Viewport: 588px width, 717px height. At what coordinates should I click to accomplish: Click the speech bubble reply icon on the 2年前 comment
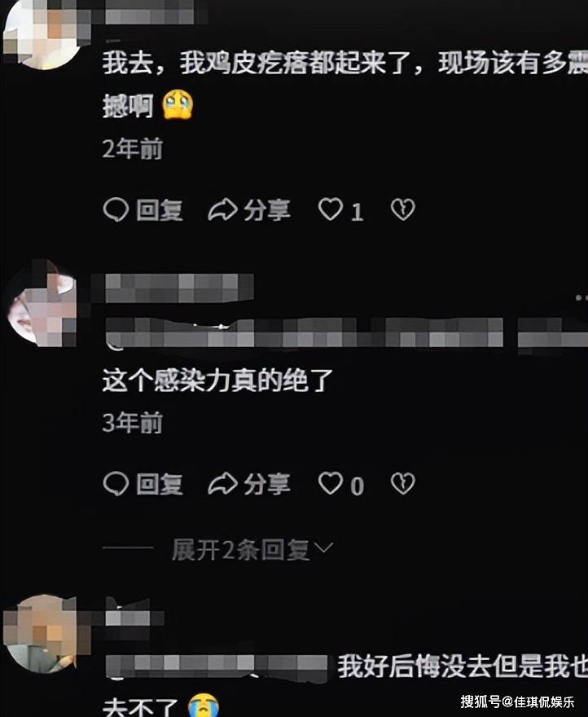click(x=116, y=210)
